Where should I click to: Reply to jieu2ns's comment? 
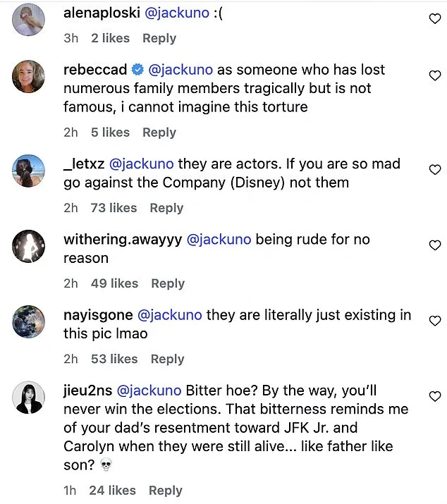(166, 491)
